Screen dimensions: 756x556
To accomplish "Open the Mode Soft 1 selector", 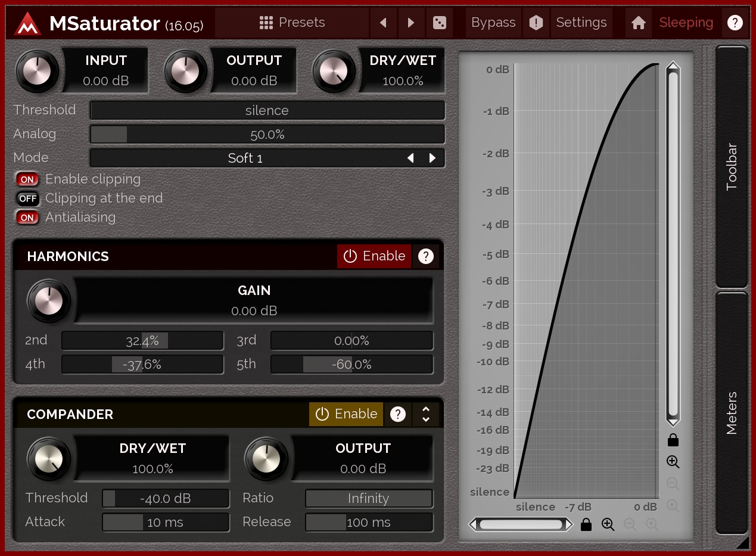I will (245, 158).
